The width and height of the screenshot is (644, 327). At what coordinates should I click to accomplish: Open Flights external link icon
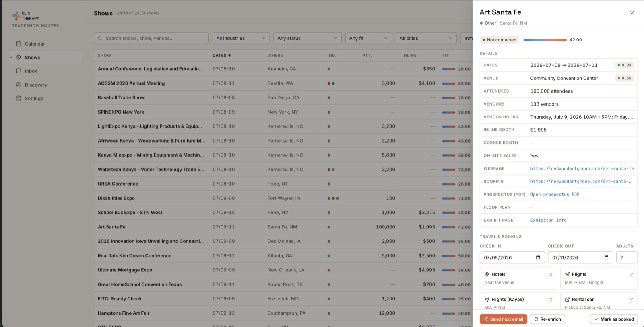pos(631,275)
